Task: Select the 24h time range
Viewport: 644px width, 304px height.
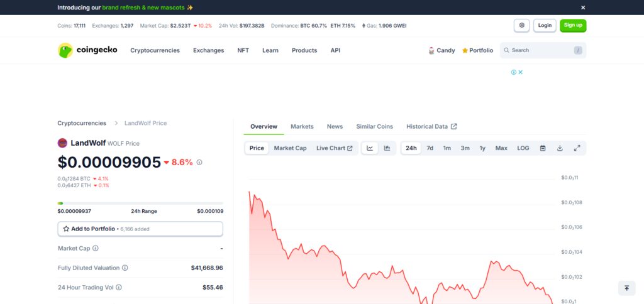Action: point(411,148)
